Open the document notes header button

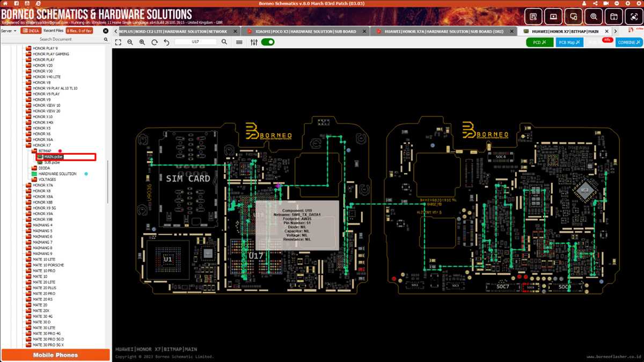coord(533,17)
